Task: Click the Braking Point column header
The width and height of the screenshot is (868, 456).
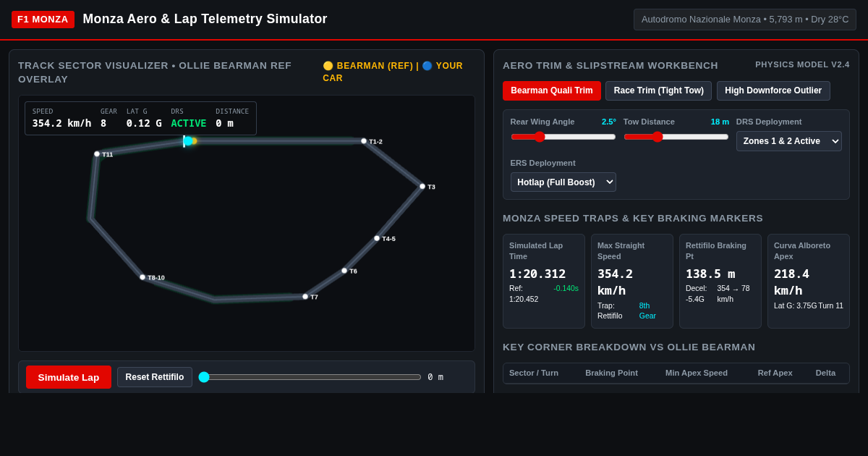Action: point(611,373)
